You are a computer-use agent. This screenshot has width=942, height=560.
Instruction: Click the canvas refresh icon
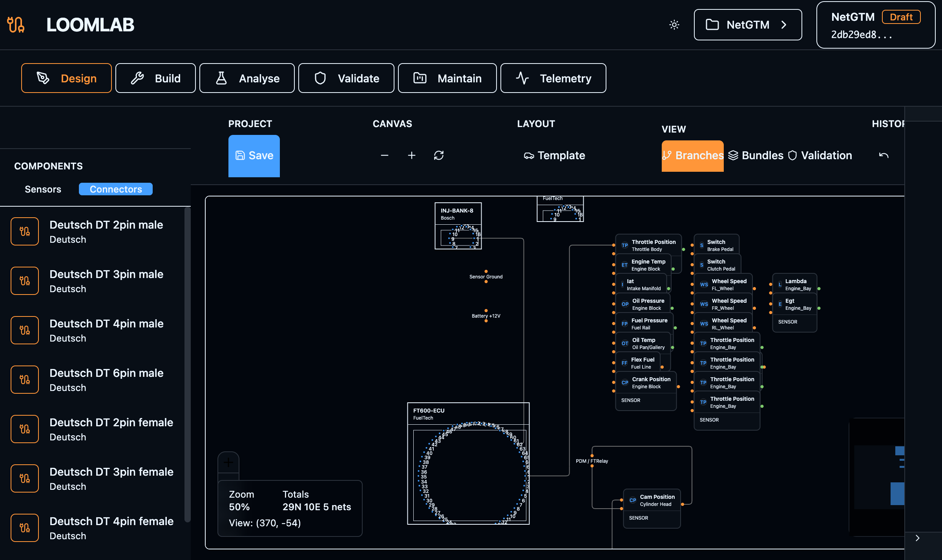click(438, 155)
